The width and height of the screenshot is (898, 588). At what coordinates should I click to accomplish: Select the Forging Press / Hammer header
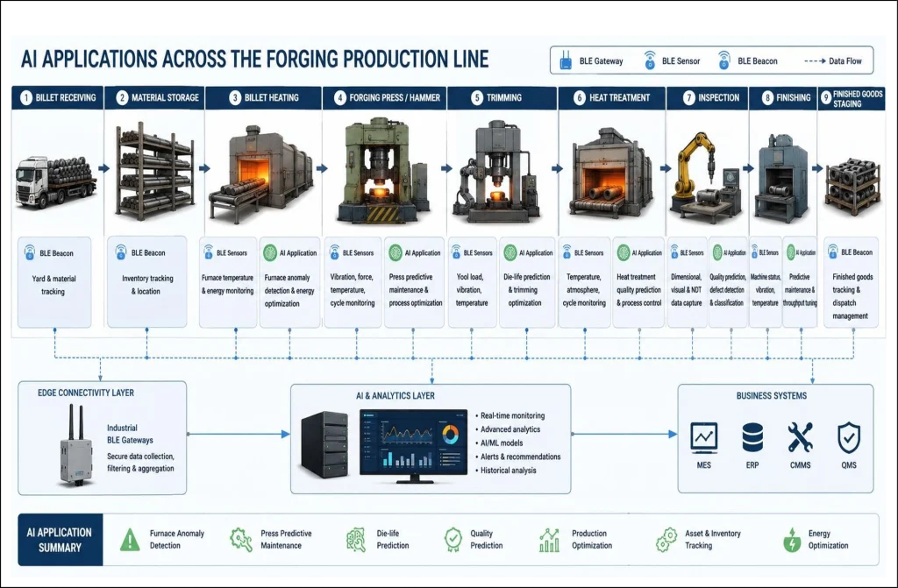pyautogui.click(x=385, y=98)
